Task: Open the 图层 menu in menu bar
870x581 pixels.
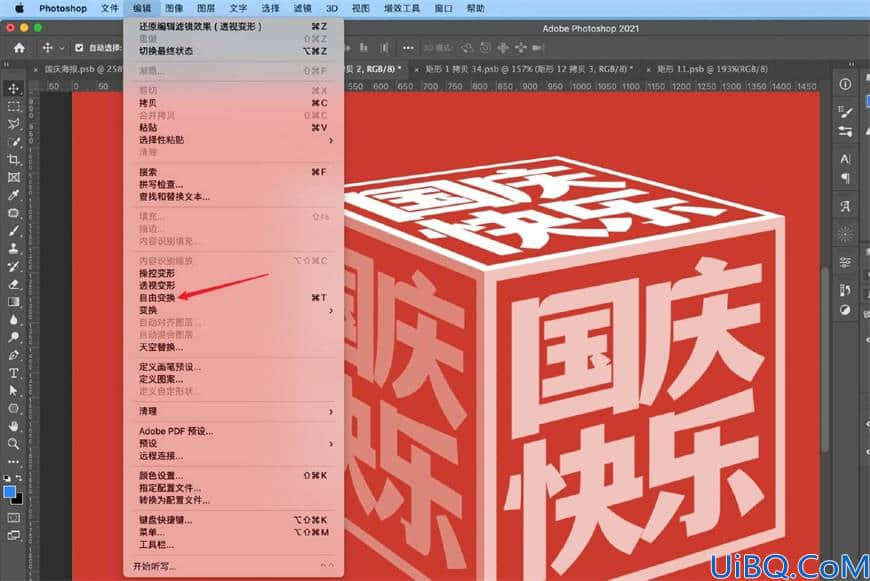Action: coord(206,8)
